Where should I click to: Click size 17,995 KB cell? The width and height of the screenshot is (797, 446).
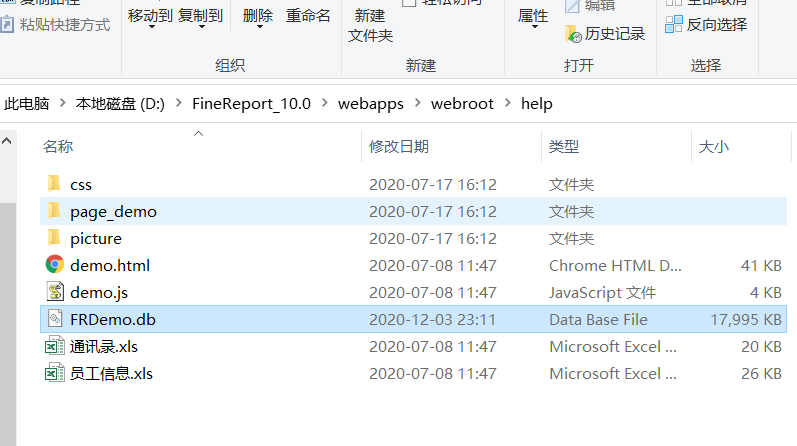[746, 319]
